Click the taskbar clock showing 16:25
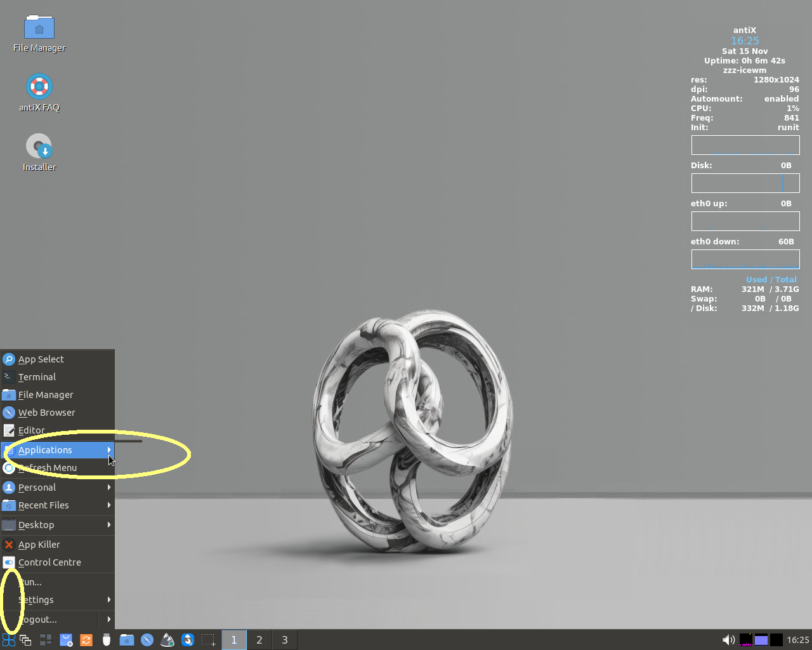Screen dimensions: 812x650 click(x=797, y=640)
